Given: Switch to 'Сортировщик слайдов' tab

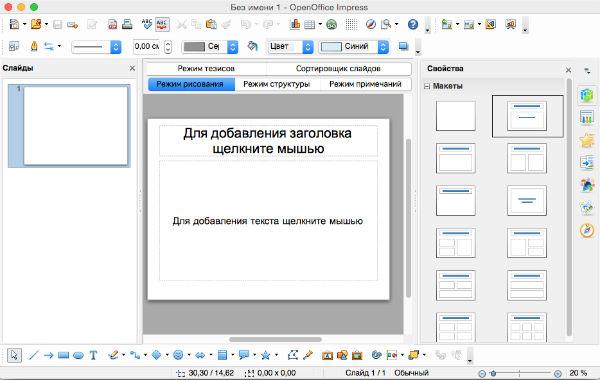Looking at the screenshot, I should [x=338, y=68].
